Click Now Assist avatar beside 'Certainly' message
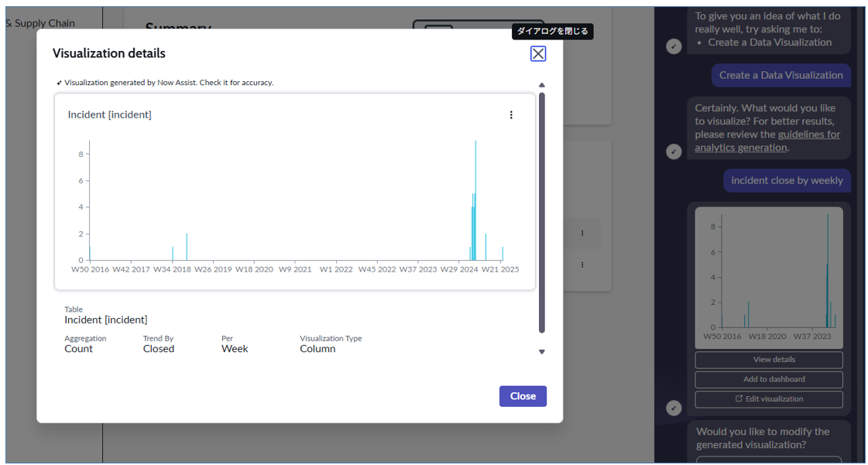The height and width of the screenshot is (465, 868). point(674,152)
